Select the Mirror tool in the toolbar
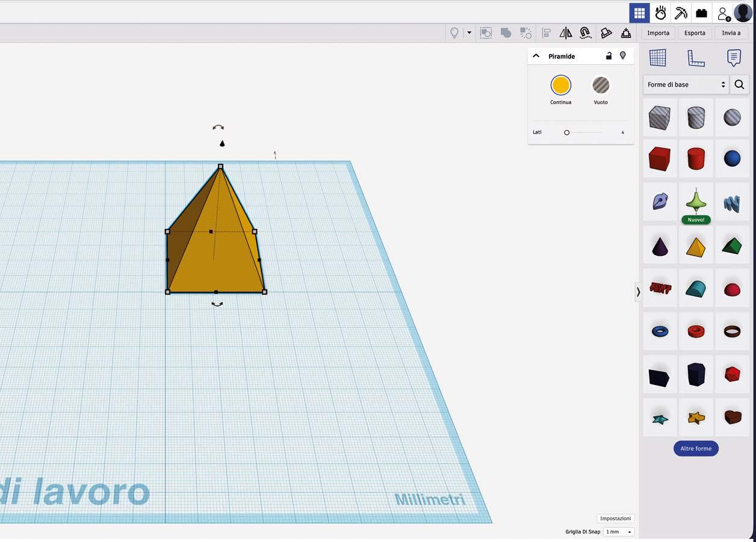The width and height of the screenshot is (756, 542). coord(566,33)
